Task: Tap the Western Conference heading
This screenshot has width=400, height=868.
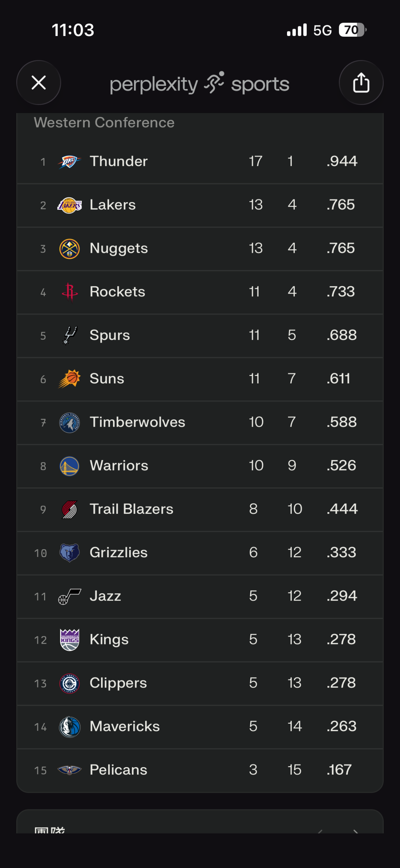Action: pos(104,123)
